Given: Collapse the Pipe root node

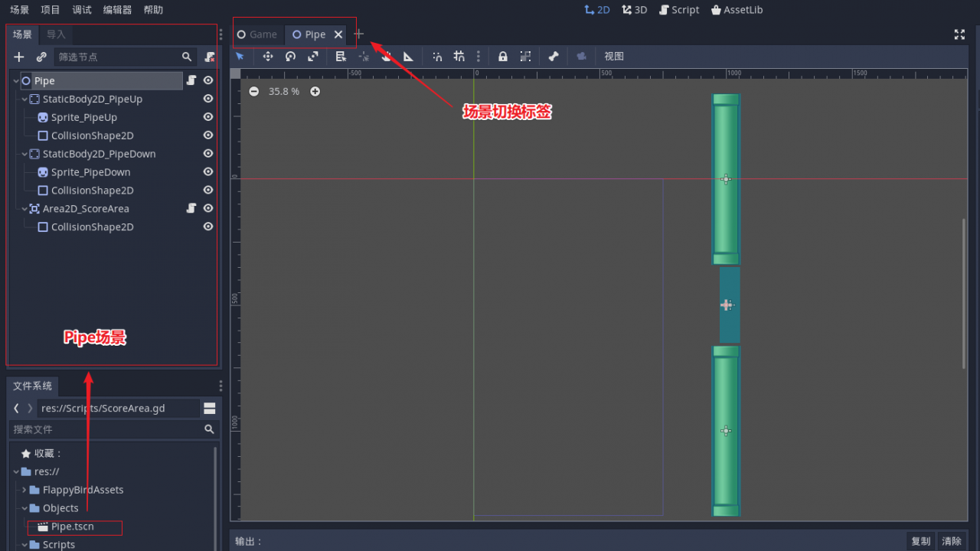Looking at the screenshot, I should click(x=16, y=80).
